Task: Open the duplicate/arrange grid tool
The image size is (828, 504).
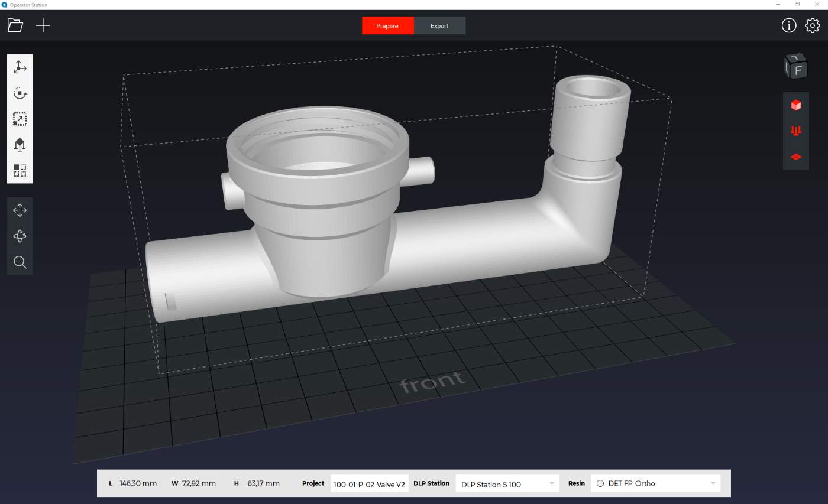Action: click(20, 171)
